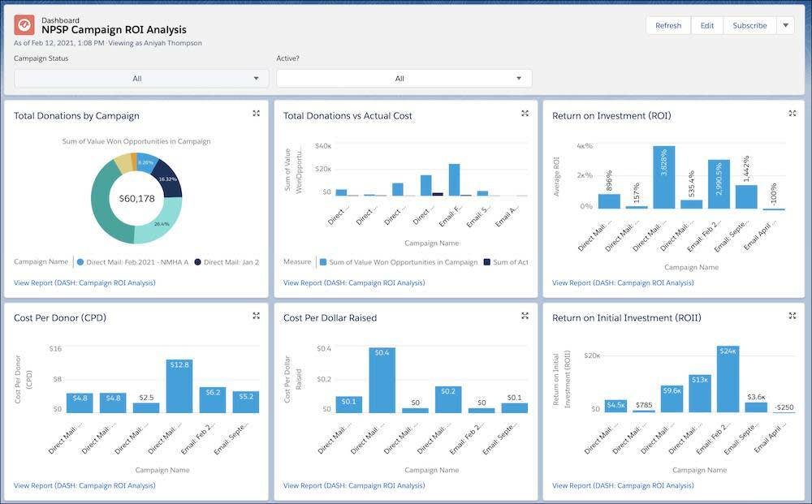This screenshot has height=504, width=812.
Task: Open View Report under Total Donations by Campaign
Action: pyautogui.click(x=84, y=282)
